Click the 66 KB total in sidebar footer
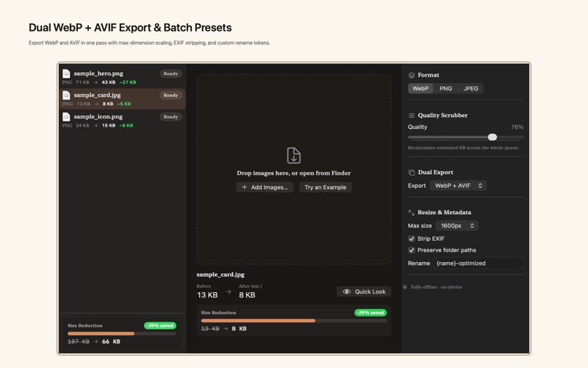Image resolution: width=588 pixels, height=368 pixels. click(111, 342)
